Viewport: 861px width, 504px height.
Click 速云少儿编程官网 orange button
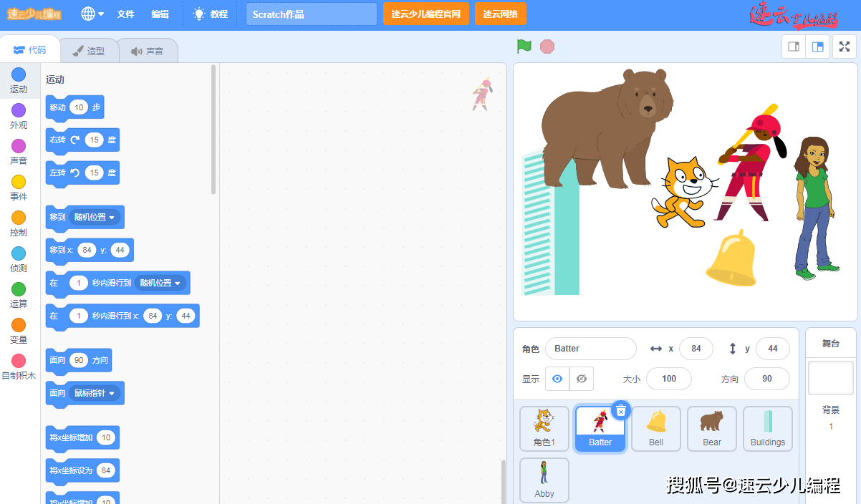point(425,14)
